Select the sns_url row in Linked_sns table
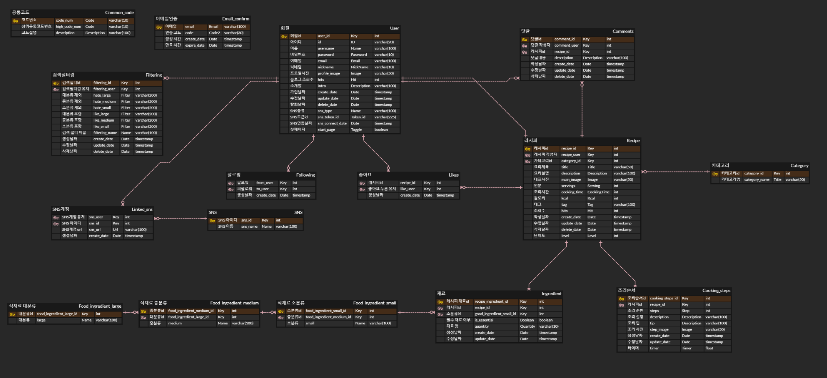This screenshot has width=827, height=378. pyautogui.click(x=103, y=229)
